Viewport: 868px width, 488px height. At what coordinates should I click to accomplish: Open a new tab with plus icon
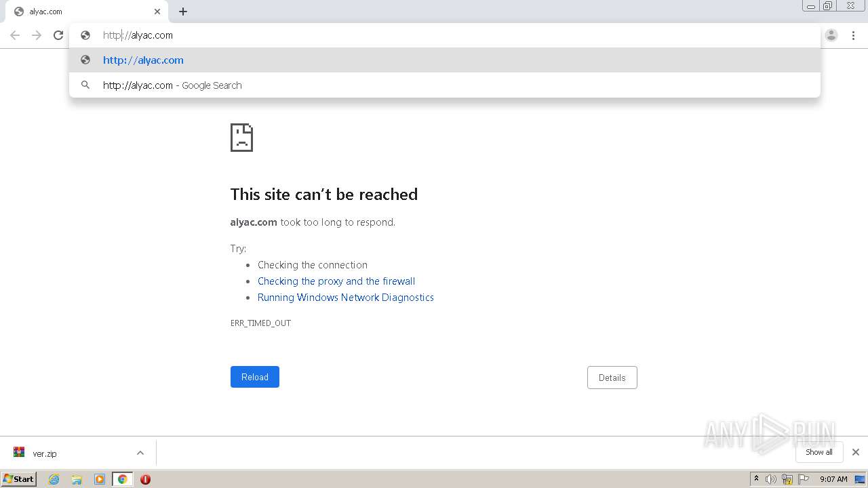pos(183,12)
